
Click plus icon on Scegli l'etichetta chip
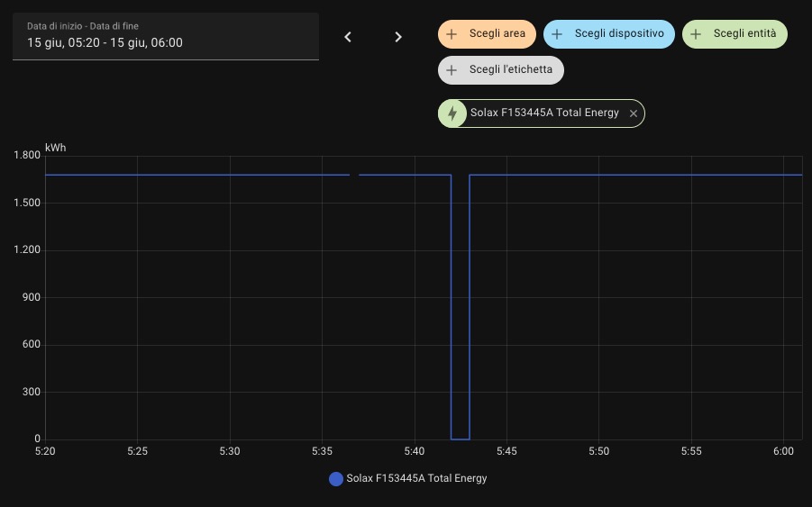click(452, 70)
